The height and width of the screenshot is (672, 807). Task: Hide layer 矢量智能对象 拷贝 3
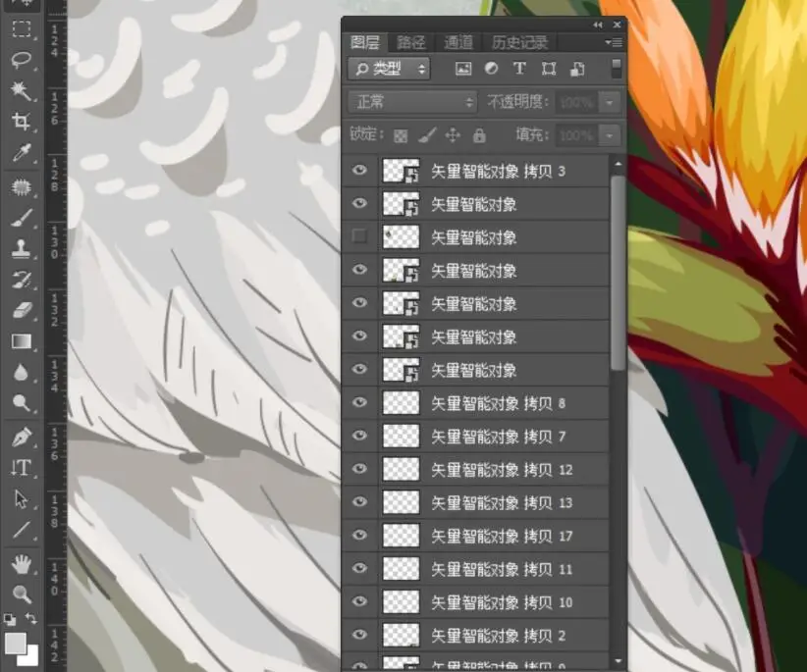point(359,170)
